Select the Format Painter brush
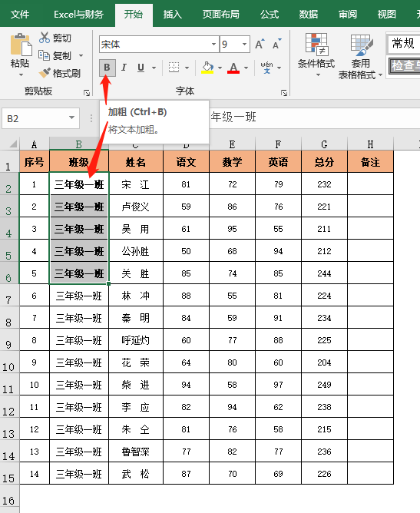The width and height of the screenshot is (420, 513). click(45, 73)
